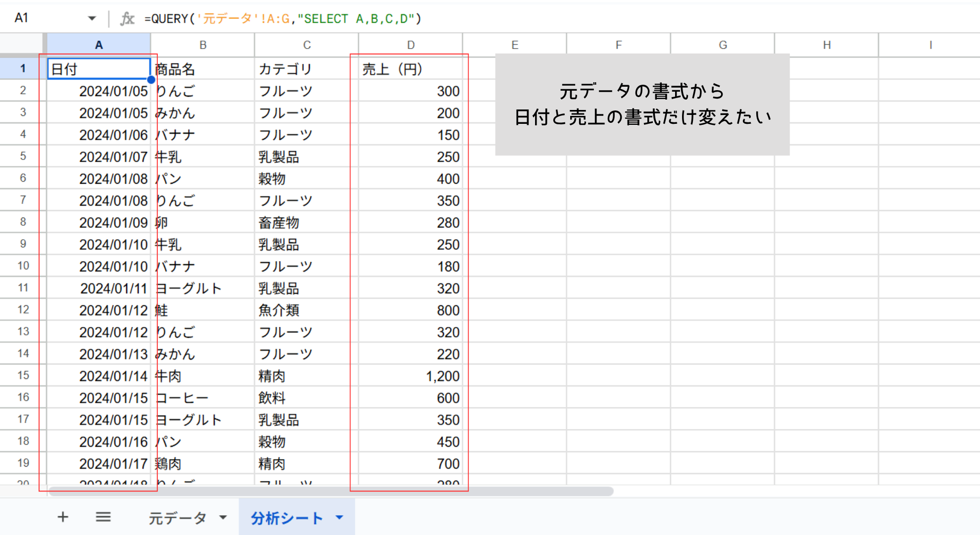
Task: Click the Name Box showing A1
Action: point(22,18)
